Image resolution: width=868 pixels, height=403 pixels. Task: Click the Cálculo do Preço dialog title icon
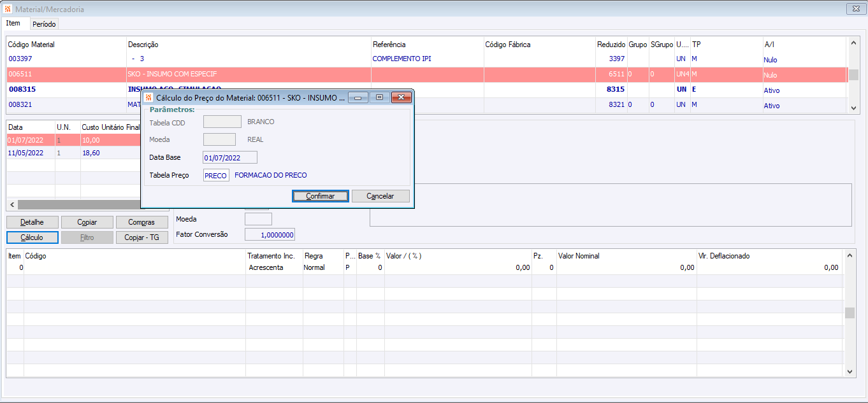148,98
